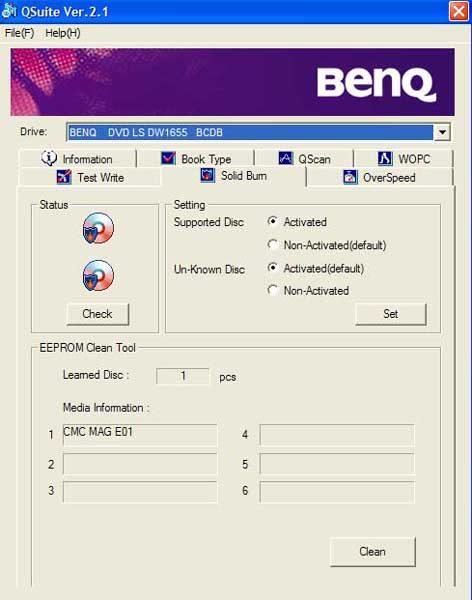The image size is (472, 600).
Task: Switch to the Test Write tab
Action: (90, 177)
